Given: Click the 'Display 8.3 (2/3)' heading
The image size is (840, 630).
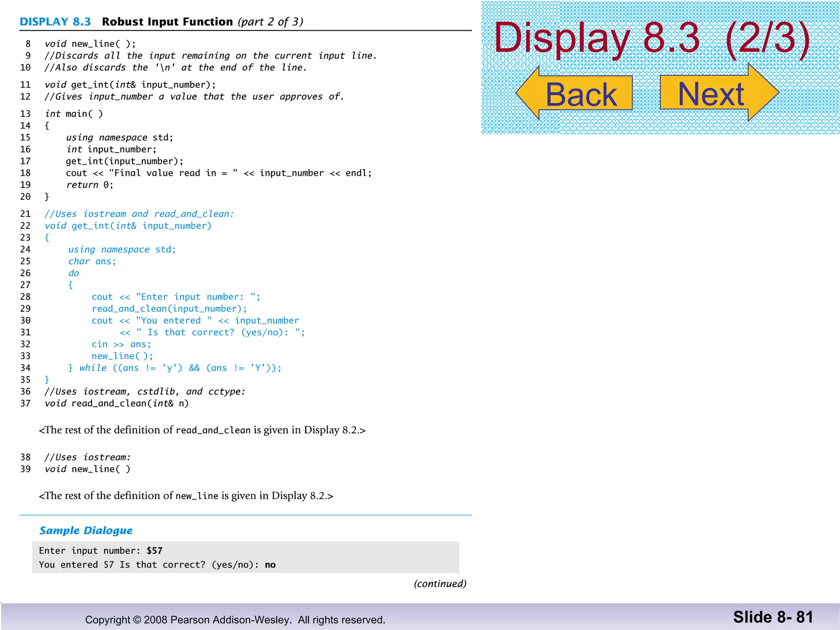Looking at the screenshot, I should [x=652, y=38].
